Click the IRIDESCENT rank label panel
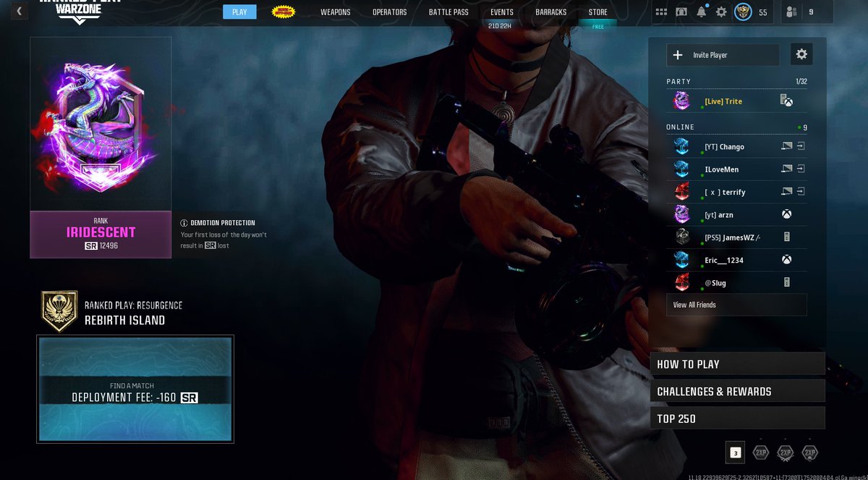This screenshot has height=480, width=868. (101, 235)
